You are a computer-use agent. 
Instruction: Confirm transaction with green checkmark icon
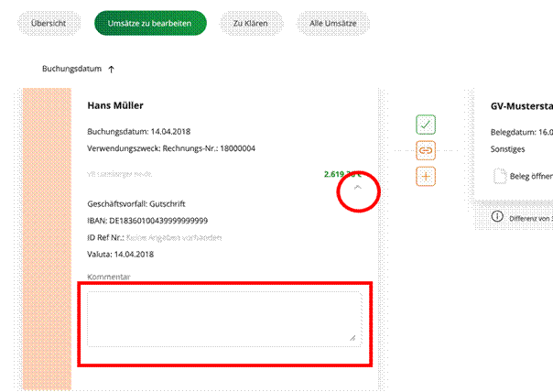(x=426, y=125)
